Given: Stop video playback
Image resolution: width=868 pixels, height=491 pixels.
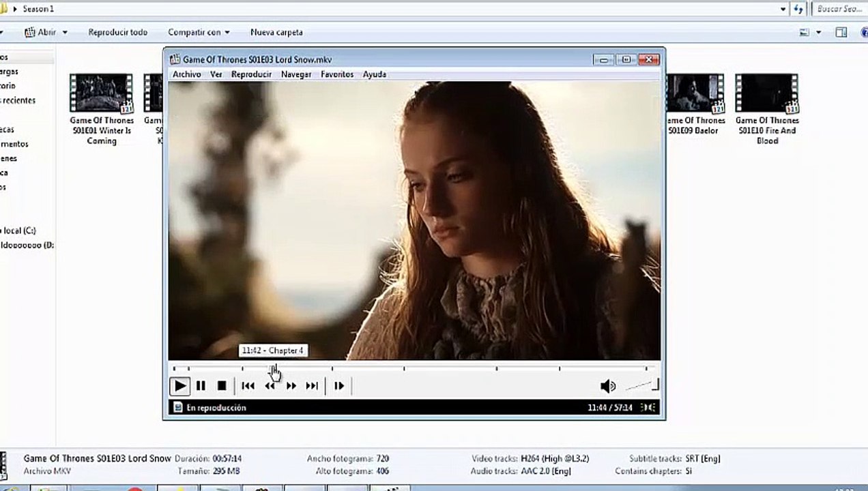Looking at the screenshot, I should [x=221, y=386].
